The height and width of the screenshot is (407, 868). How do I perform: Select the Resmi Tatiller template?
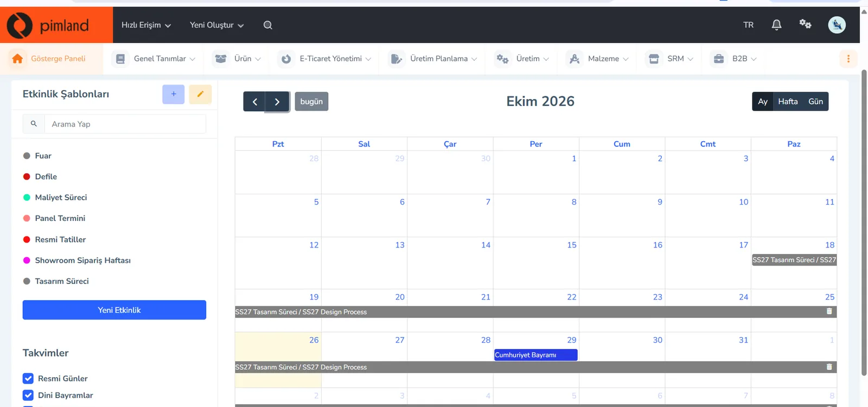tap(60, 239)
